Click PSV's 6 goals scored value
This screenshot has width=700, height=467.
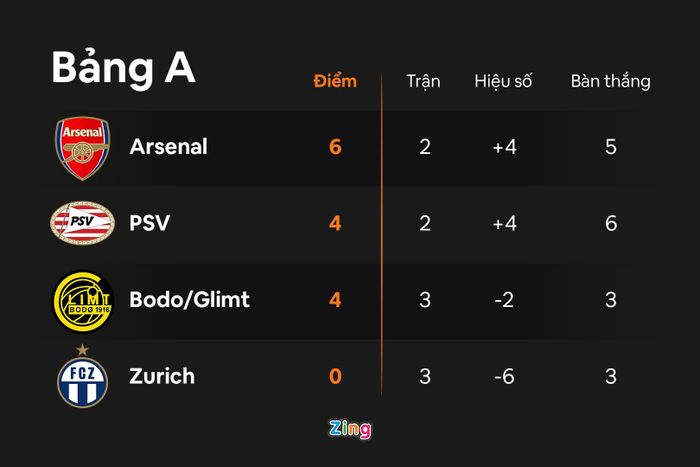tap(611, 223)
